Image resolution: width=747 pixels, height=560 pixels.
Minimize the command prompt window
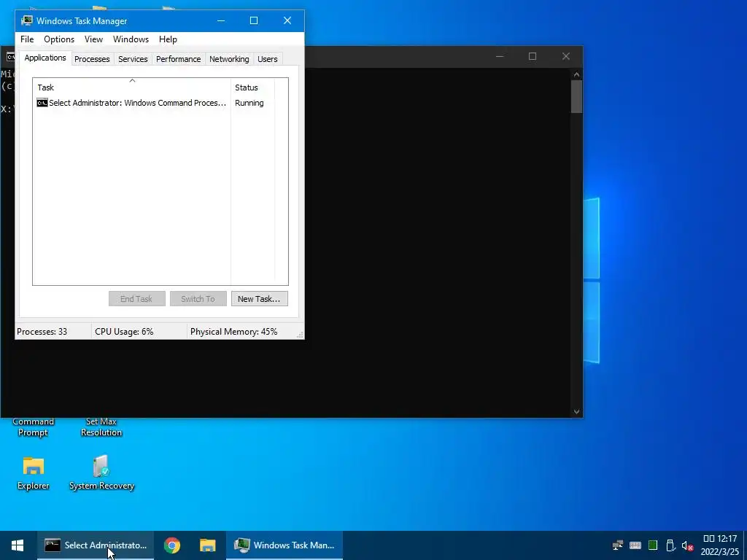(x=499, y=56)
